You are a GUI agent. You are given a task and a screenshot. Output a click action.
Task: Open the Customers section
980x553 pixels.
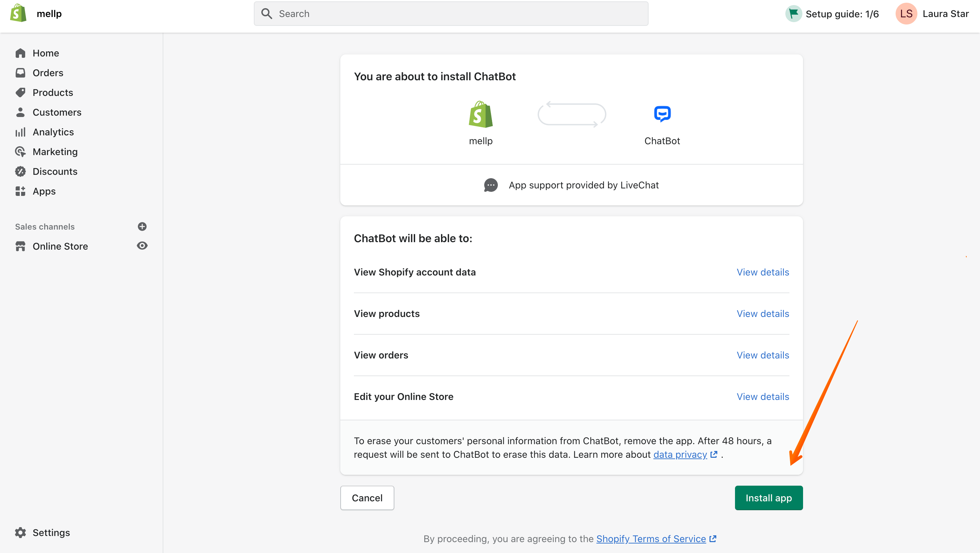click(x=57, y=112)
